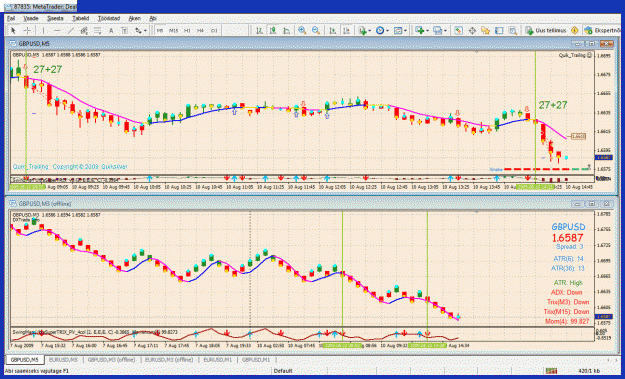The image size is (625, 379).
Task: Select the cursor arrow tool
Action: (13, 31)
